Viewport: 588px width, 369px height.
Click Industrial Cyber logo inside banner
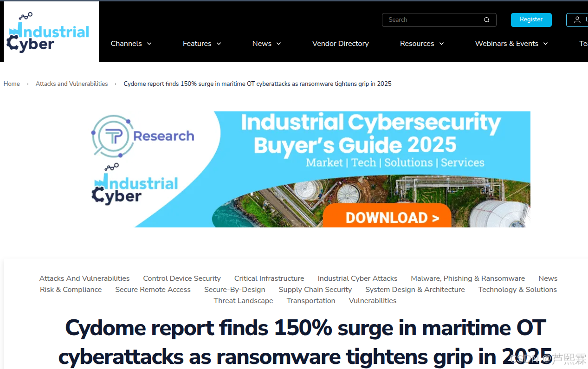[x=135, y=184]
